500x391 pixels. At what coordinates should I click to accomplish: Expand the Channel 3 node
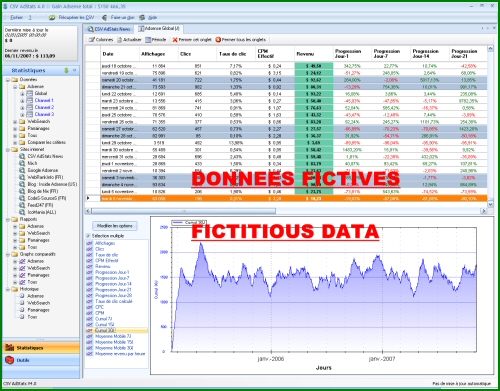point(22,114)
